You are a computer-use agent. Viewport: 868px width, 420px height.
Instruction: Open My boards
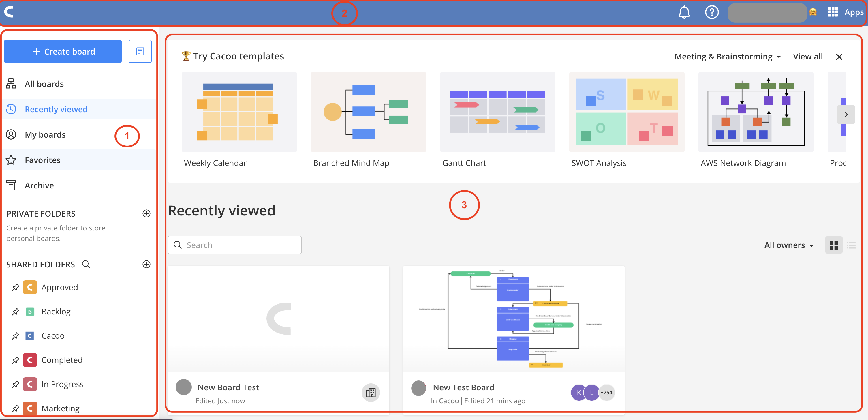79,134
